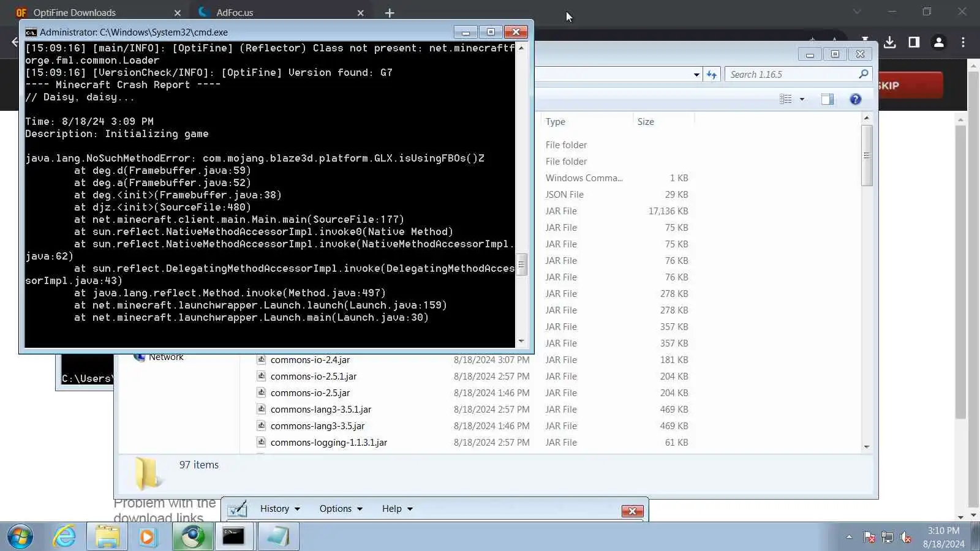Go back in Chrome browser
This screenshot has height=551, width=980.
(15, 42)
